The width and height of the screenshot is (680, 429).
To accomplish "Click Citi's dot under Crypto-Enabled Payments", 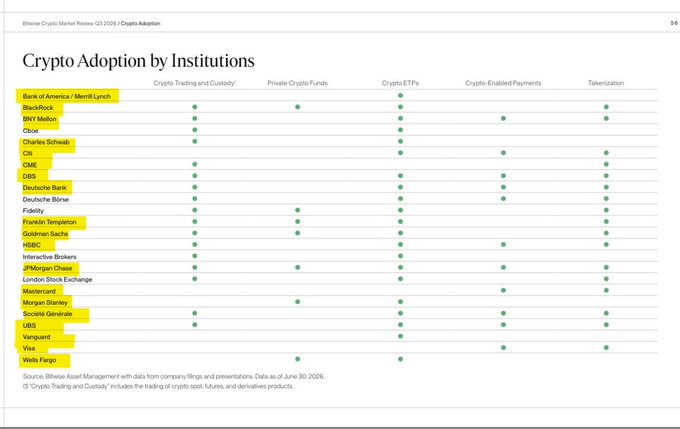I will tap(503, 153).
